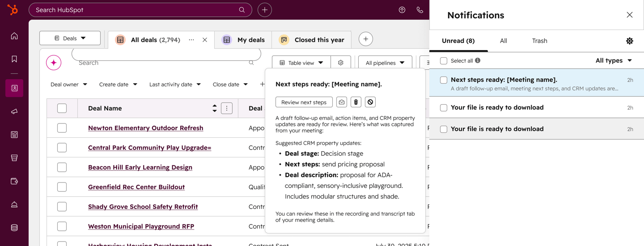
Task: Open Deal Name column options menu
Action: [227, 108]
